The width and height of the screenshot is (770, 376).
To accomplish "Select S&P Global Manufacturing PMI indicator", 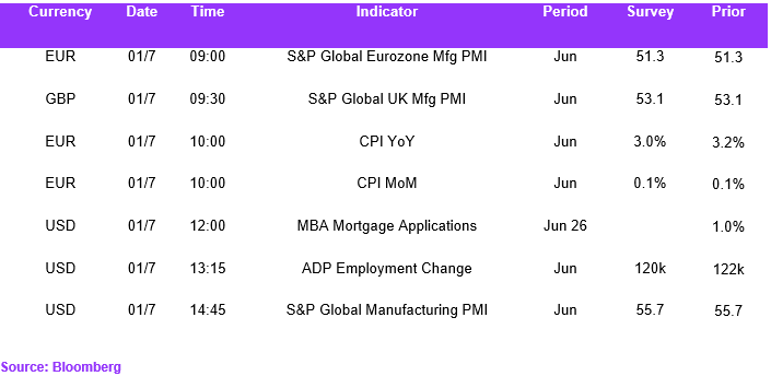I will [x=387, y=310].
